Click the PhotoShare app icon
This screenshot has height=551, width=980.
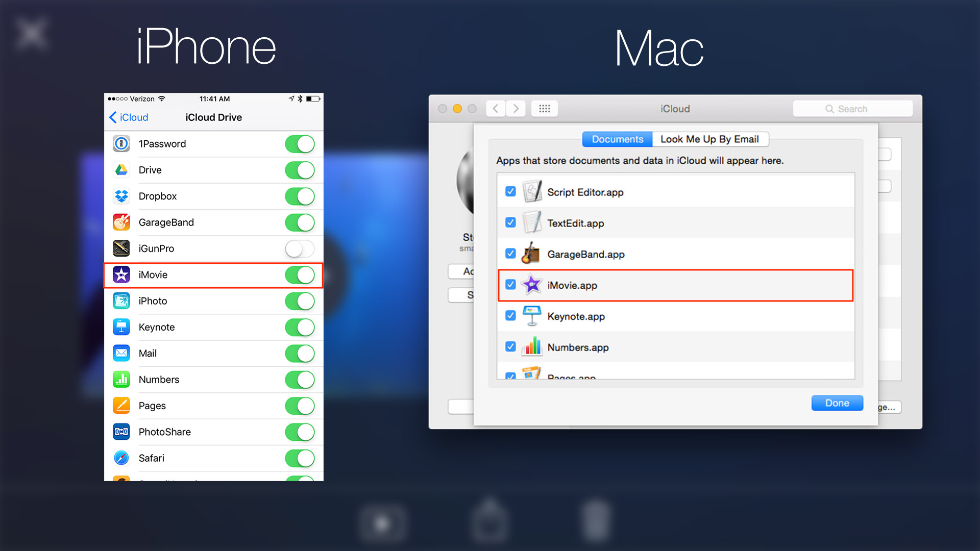coord(121,432)
